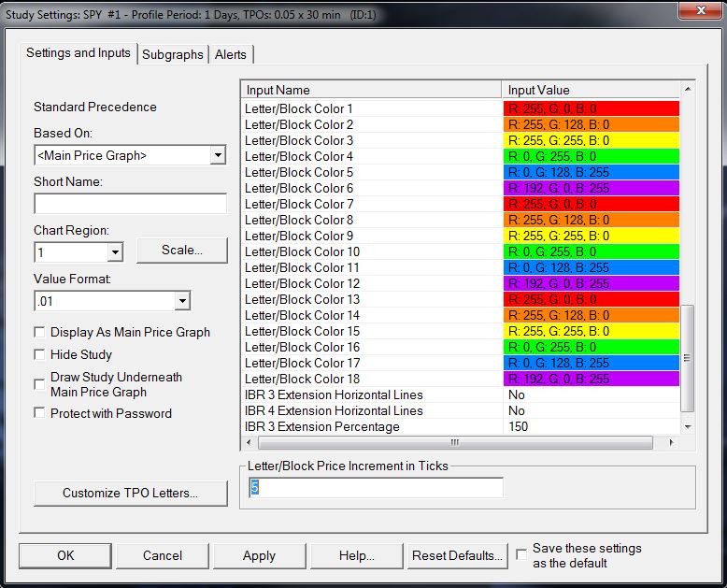Toggle the Hide Study checkbox
727x588 pixels.
click(x=40, y=354)
